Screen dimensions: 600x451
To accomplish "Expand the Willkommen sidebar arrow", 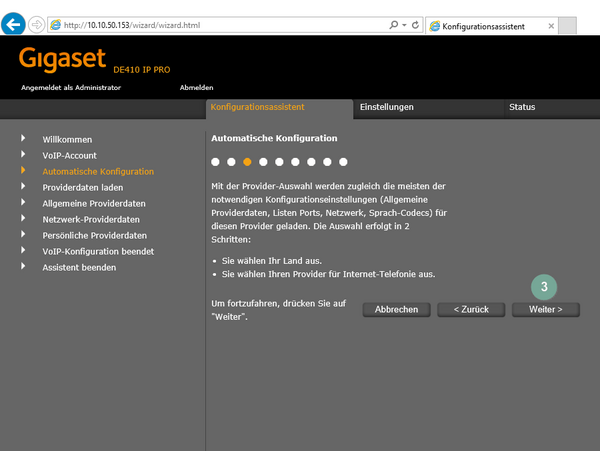I will click(23, 139).
